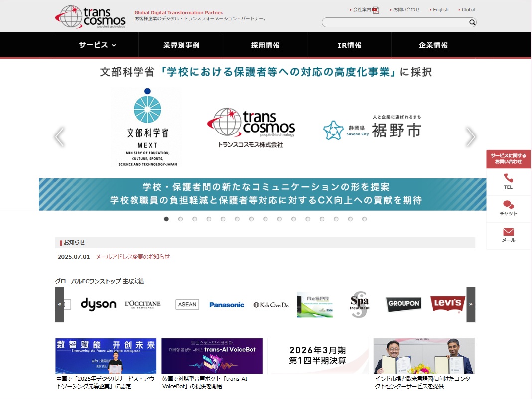
Task: Open the trans-AI VoiceBot thumbnail
Action: coord(212,356)
